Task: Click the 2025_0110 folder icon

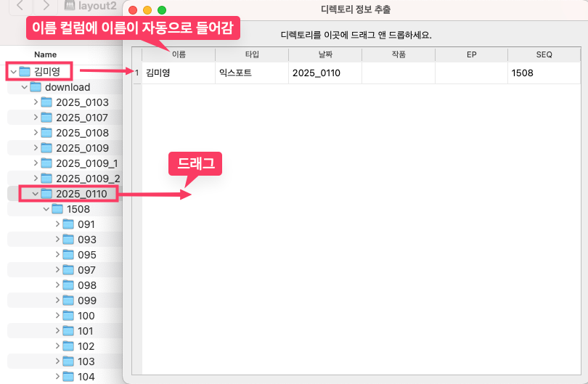Action: pyautogui.click(x=46, y=194)
